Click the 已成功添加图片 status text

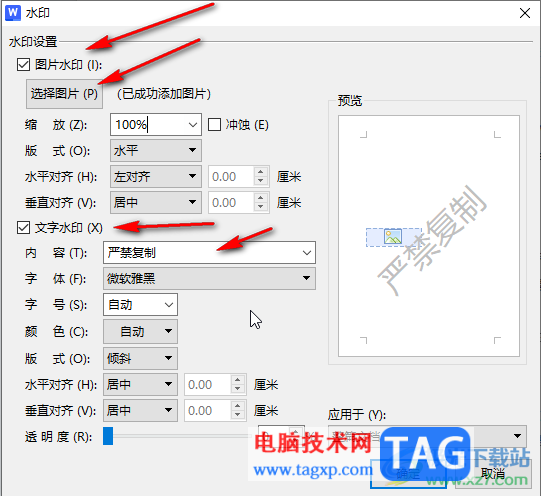(x=164, y=94)
